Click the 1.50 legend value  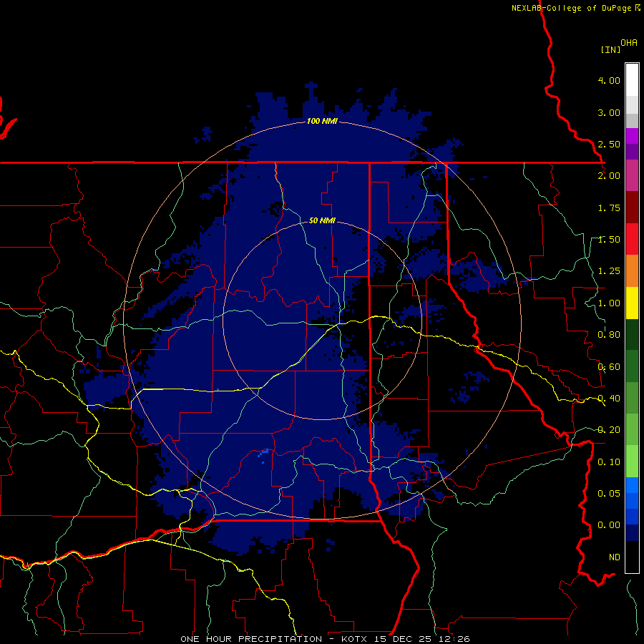pos(609,240)
